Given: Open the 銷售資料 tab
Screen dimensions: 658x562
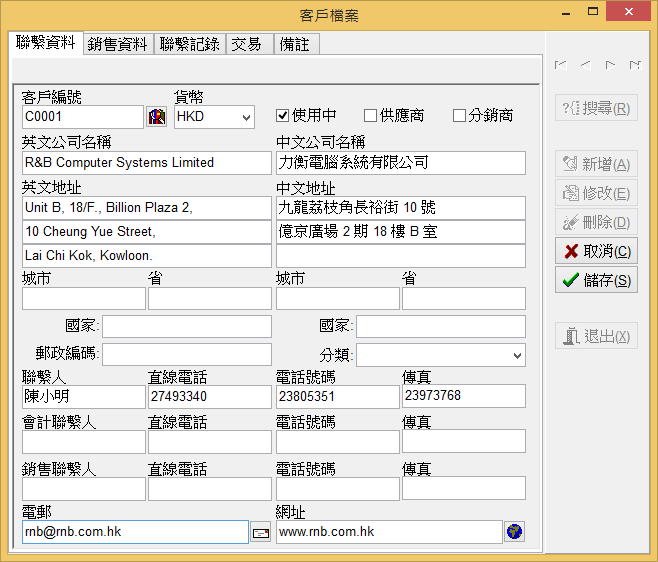Looking at the screenshot, I should (x=118, y=44).
